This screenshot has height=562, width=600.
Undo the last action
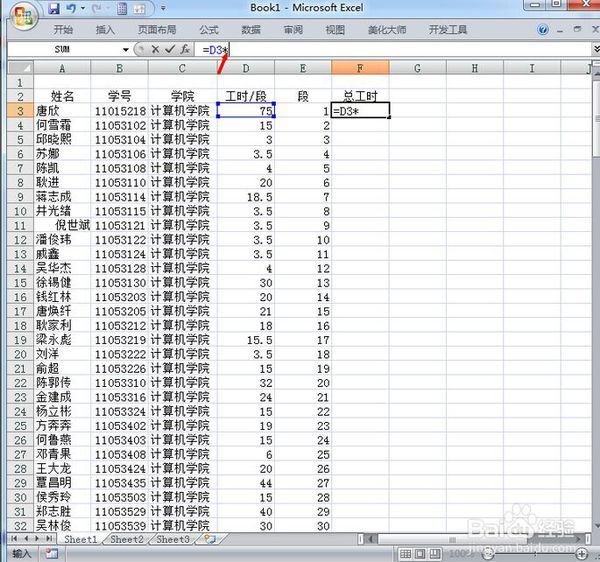click(x=71, y=8)
